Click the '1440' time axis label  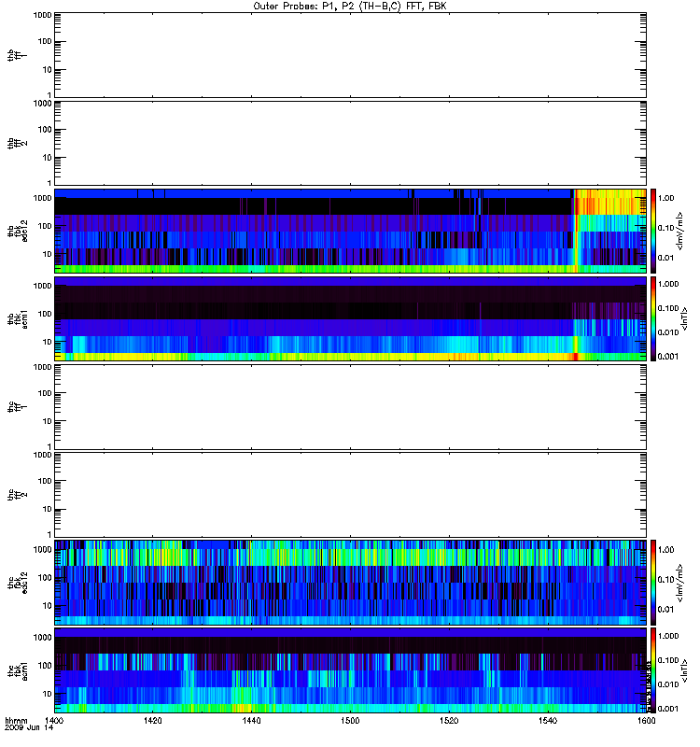pyautogui.click(x=251, y=720)
